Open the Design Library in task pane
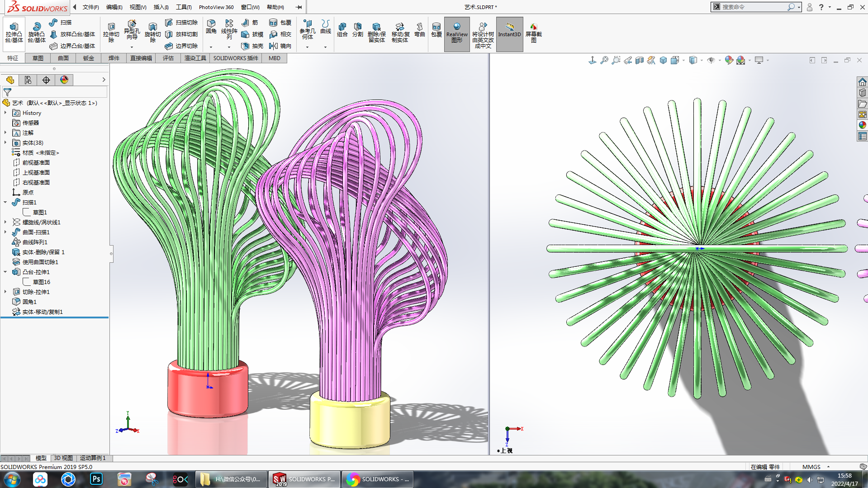Screen dimensions: 868x488 pos(862,92)
